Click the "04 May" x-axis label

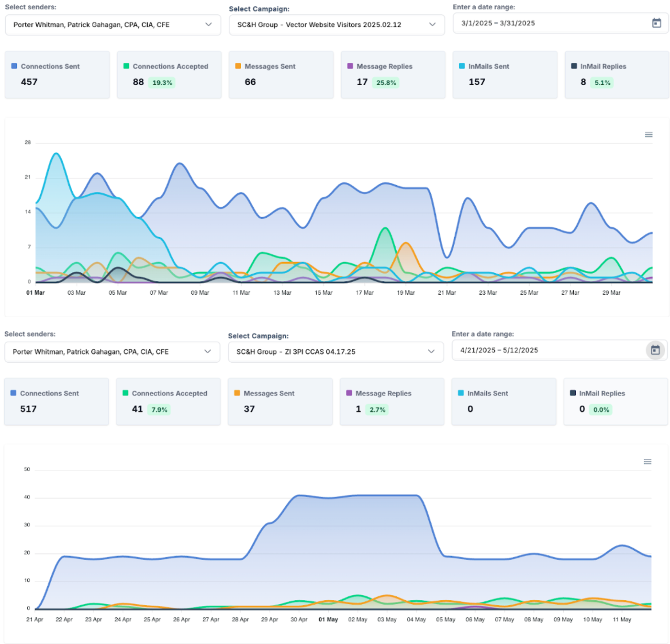tap(416, 619)
